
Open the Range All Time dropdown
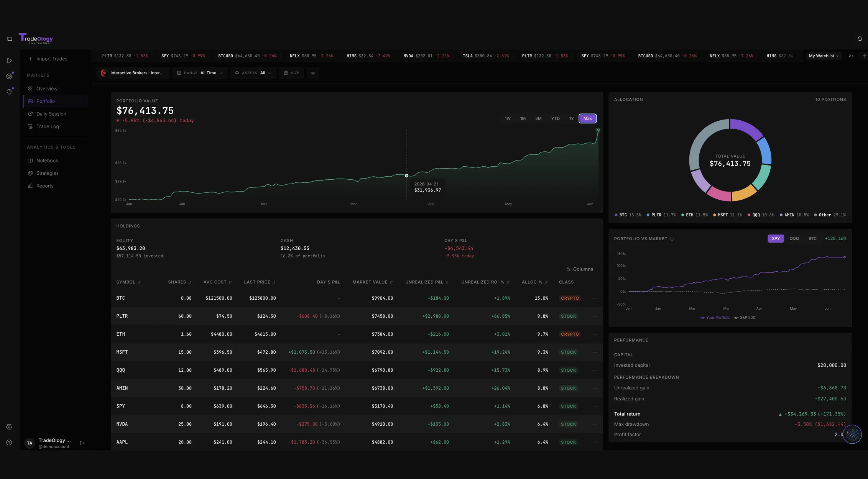[x=200, y=73]
